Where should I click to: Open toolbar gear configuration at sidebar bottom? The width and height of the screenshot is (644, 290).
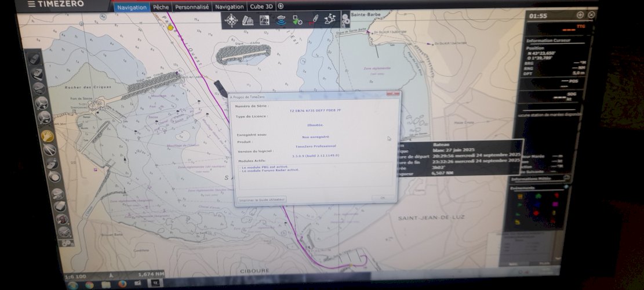[x=66, y=243]
